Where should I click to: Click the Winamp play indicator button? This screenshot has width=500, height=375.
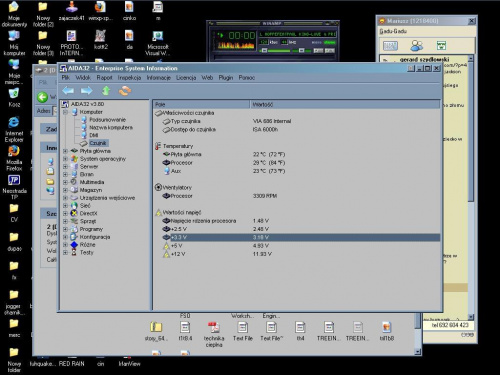(x=220, y=35)
